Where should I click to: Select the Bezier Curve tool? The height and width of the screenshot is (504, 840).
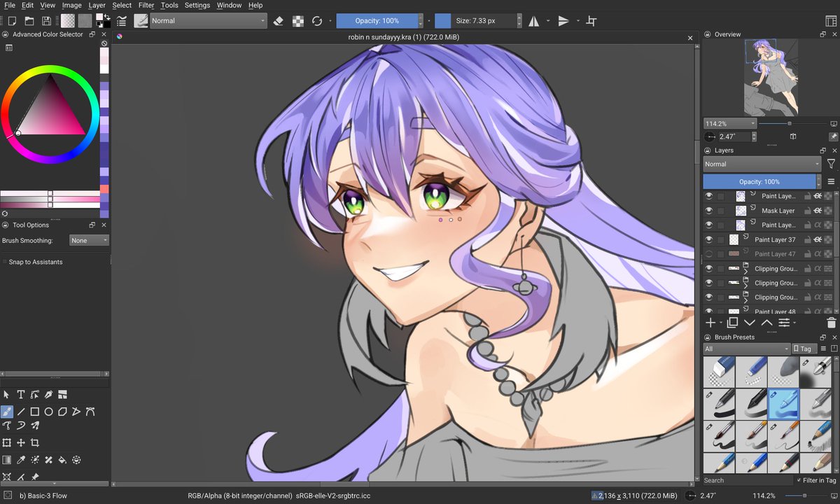tap(90, 412)
